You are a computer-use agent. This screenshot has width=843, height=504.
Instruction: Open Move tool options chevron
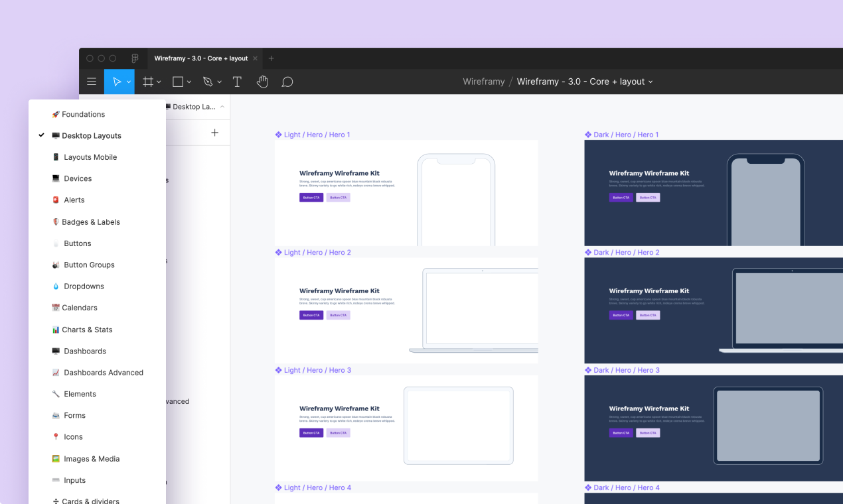129,82
